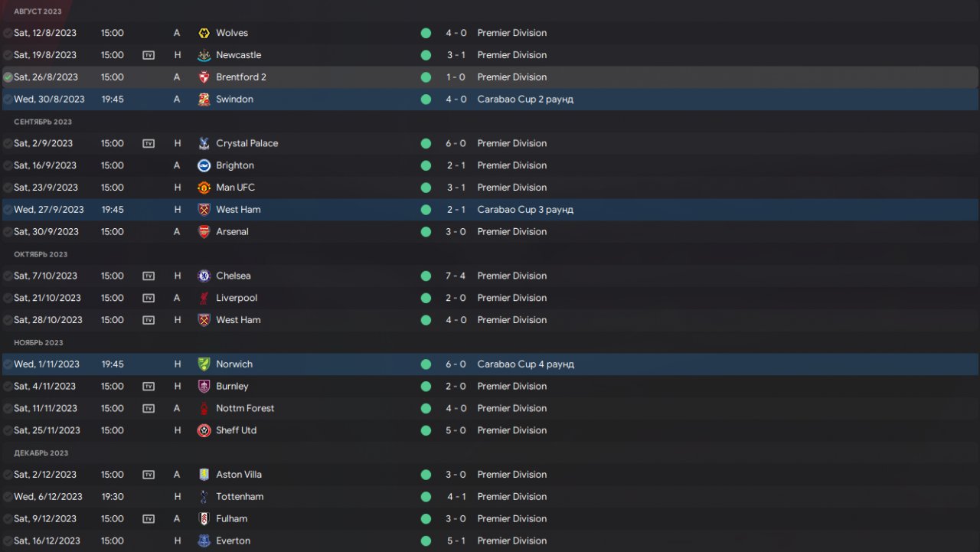980x552 pixels.
Task: Click the TV broadcast icon for Newcastle match
Action: (149, 55)
